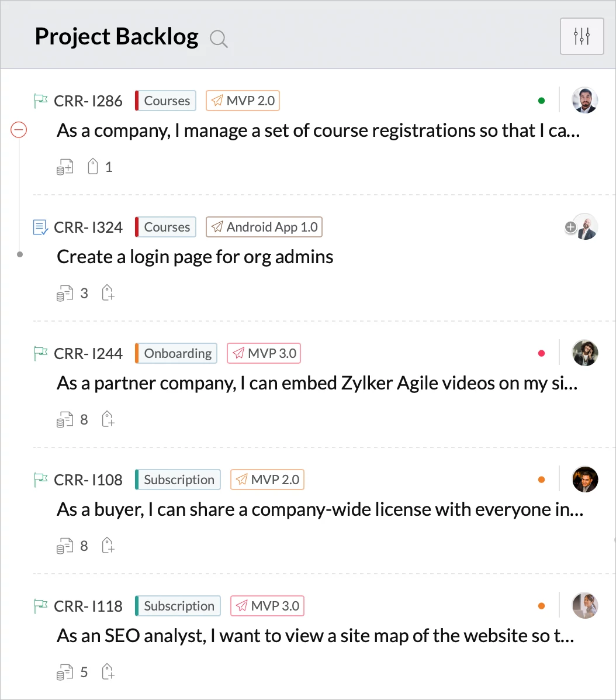
Task: Open story 'As a buyer, I can share'
Action: click(320, 509)
